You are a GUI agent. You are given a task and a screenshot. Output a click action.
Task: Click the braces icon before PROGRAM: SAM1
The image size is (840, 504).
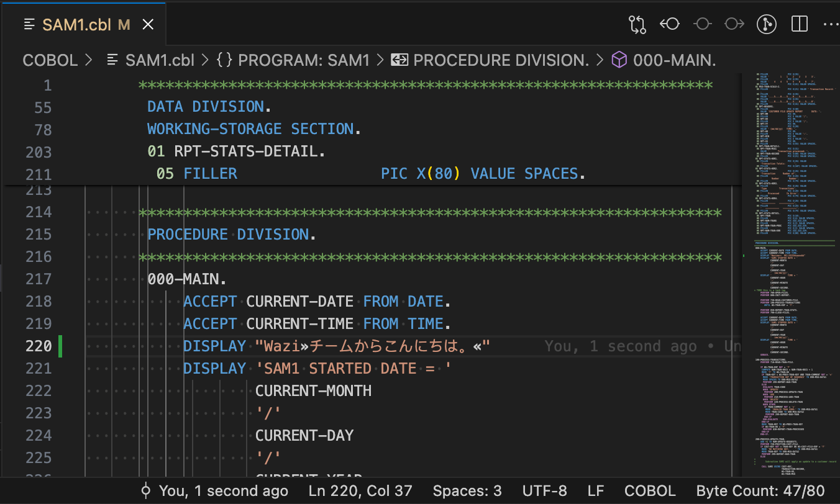(x=224, y=60)
